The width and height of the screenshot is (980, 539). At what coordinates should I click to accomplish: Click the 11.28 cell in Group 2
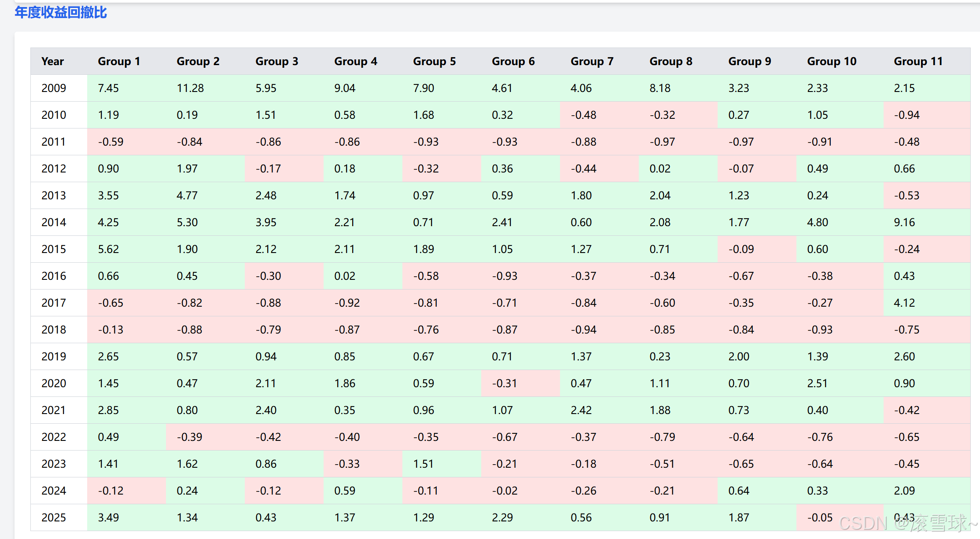click(x=190, y=88)
